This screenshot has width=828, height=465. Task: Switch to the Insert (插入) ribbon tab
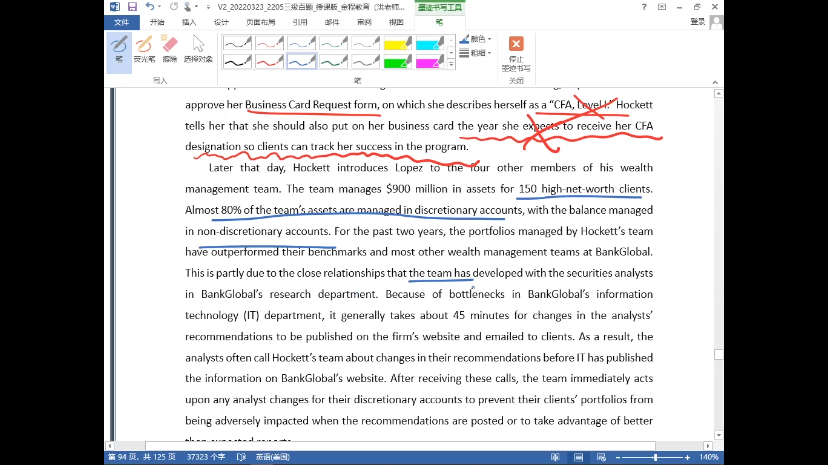coord(188,21)
